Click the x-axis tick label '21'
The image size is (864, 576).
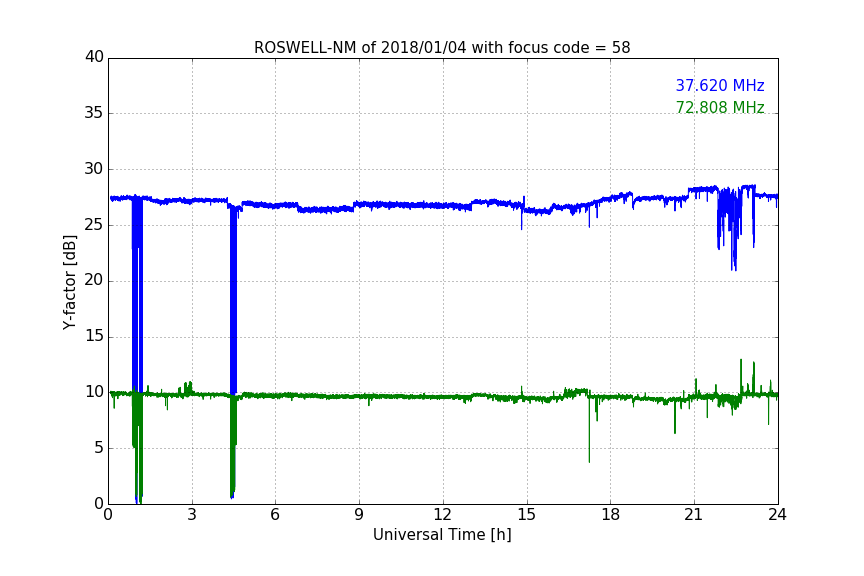[x=694, y=515]
